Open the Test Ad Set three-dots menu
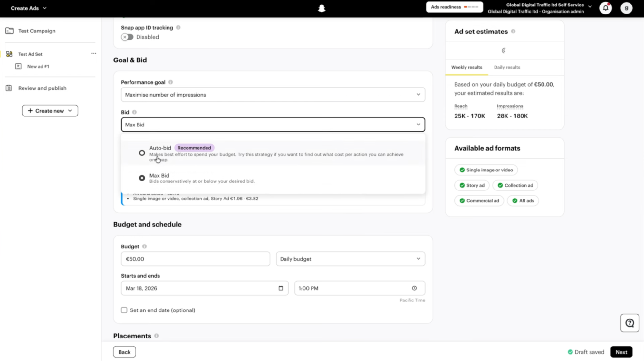This screenshot has width=644, height=361. click(94, 53)
